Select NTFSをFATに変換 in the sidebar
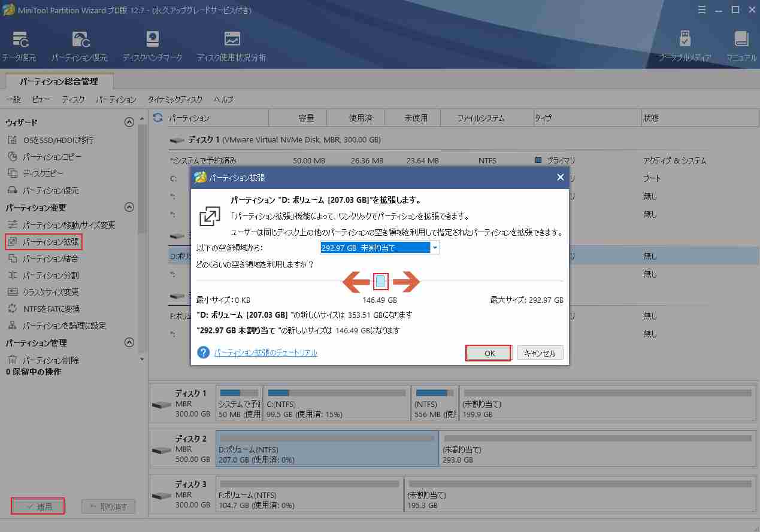 coord(52,309)
